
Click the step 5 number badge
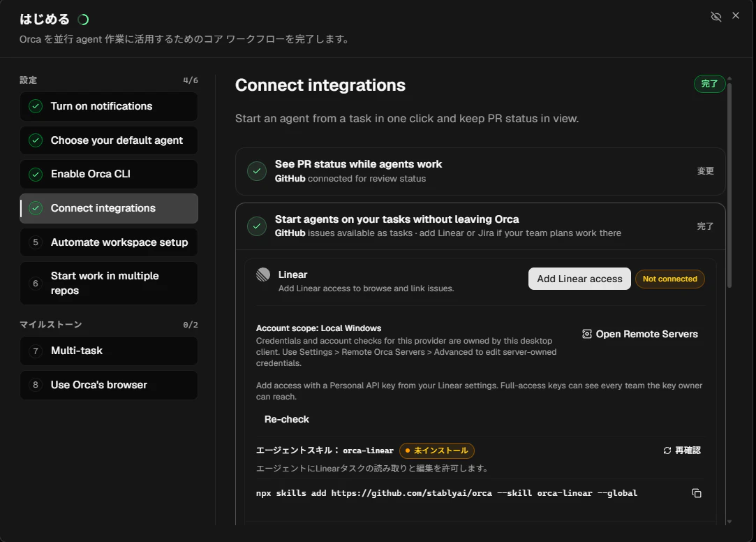(36, 242)
